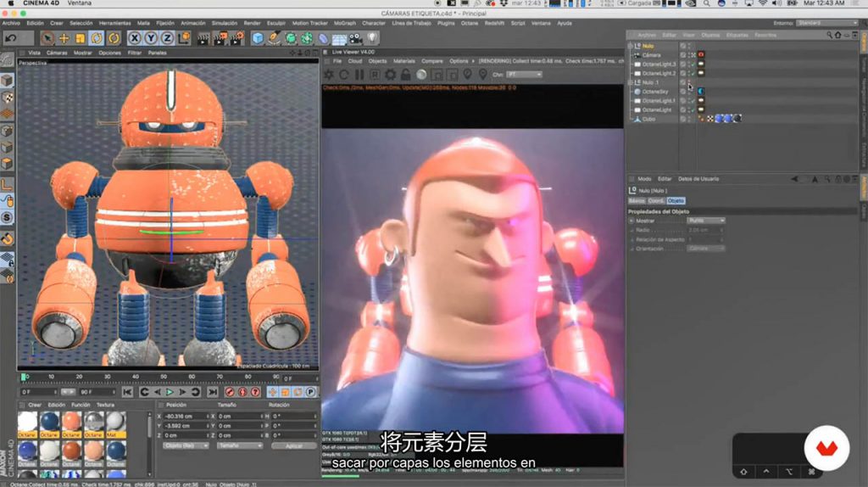Pause the Live Viewer render
The height and width of the screenshot is (487, 868).
click(x=359, y=75)
